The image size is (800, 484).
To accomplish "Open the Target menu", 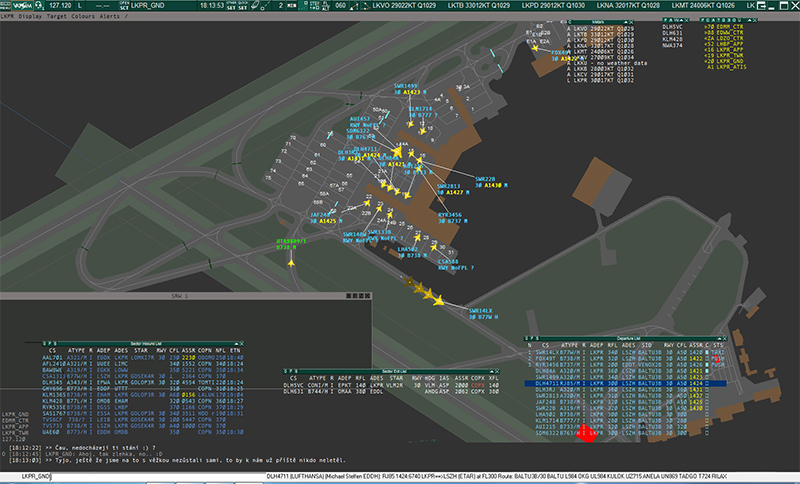I will tap(57, 16).
